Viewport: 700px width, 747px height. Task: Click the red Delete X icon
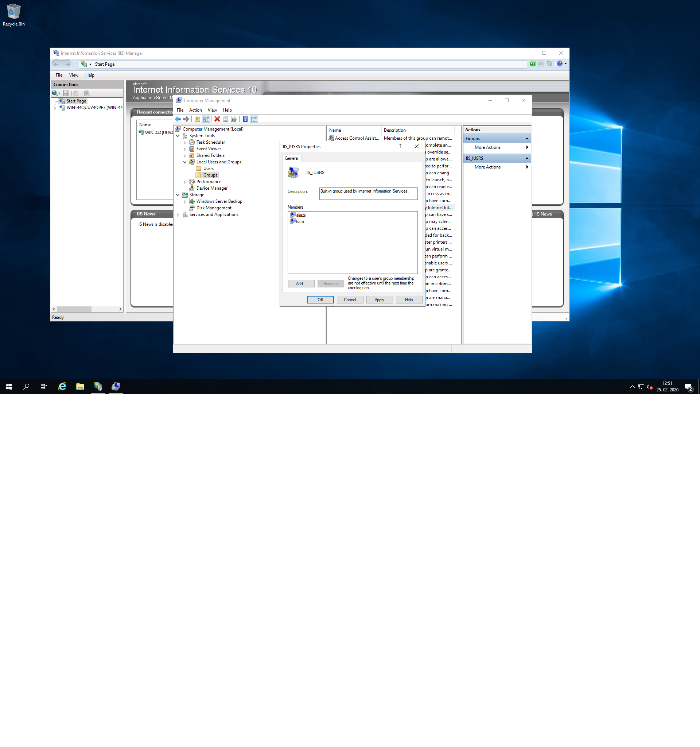217,119
